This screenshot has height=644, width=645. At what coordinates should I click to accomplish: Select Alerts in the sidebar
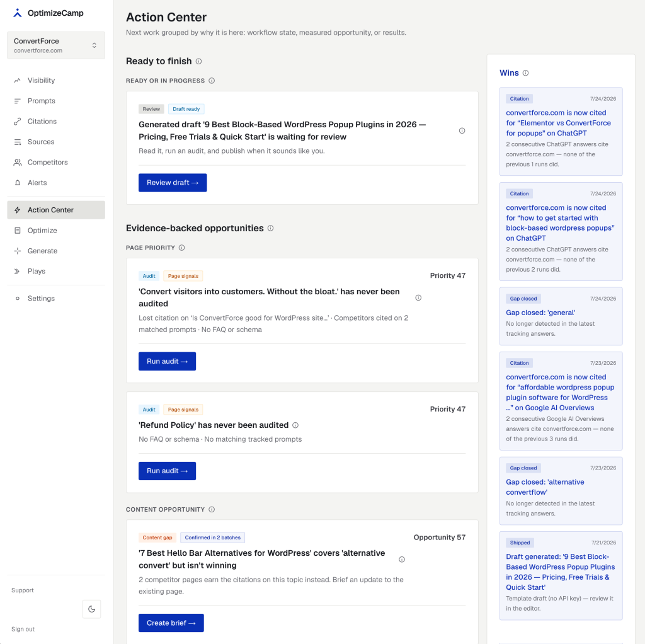56,183
